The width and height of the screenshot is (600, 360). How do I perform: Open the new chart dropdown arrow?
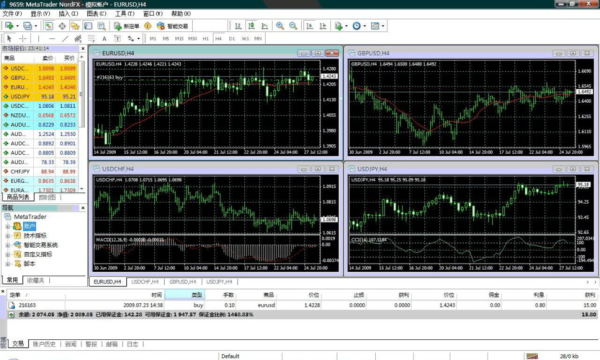(17, 26)
